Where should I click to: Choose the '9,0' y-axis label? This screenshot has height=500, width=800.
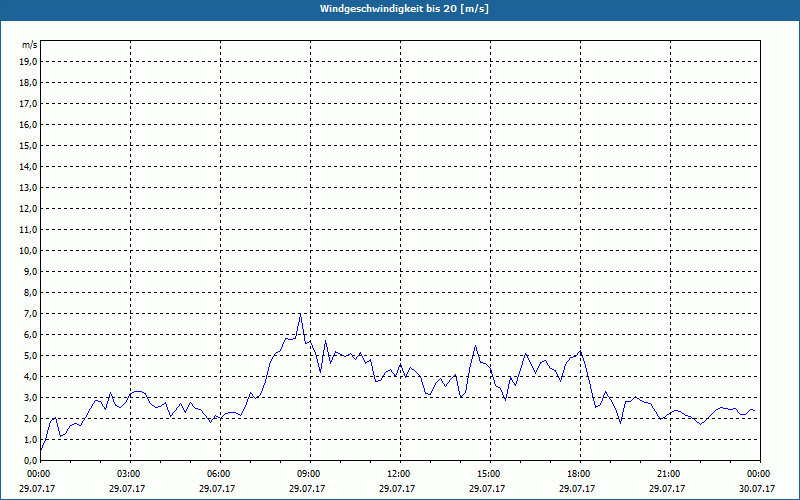(30, 271)
